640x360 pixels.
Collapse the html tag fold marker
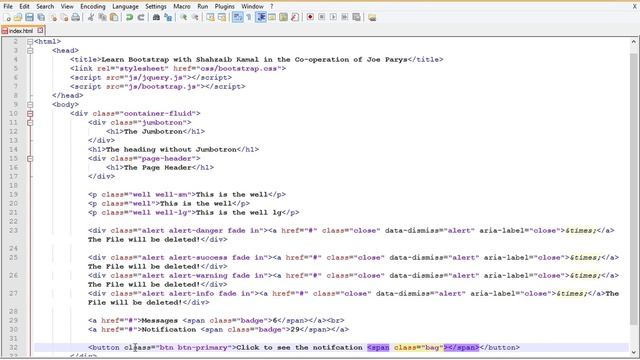pos(30,42)
